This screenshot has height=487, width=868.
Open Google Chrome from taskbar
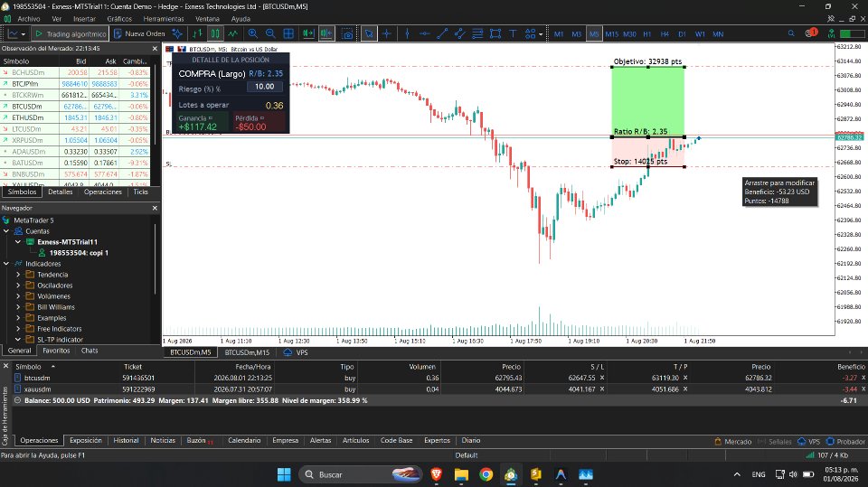click(x=486, y=474)
